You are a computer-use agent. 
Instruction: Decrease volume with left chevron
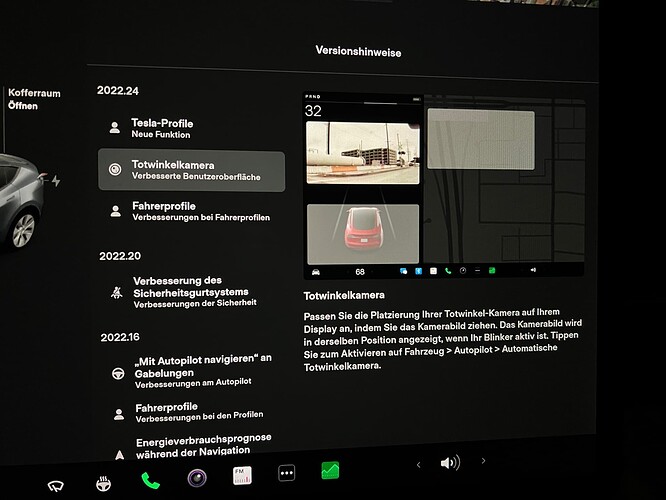(418, 465)
